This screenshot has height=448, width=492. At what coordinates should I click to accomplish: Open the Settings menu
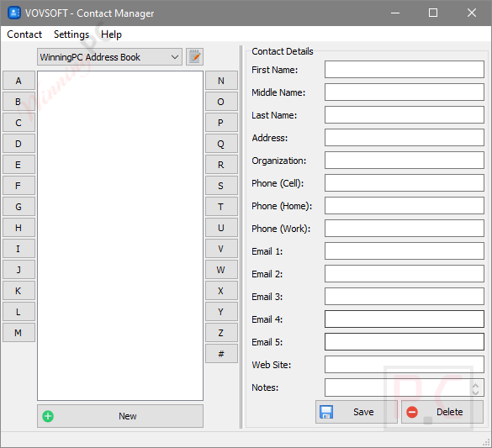click(71, 34)
